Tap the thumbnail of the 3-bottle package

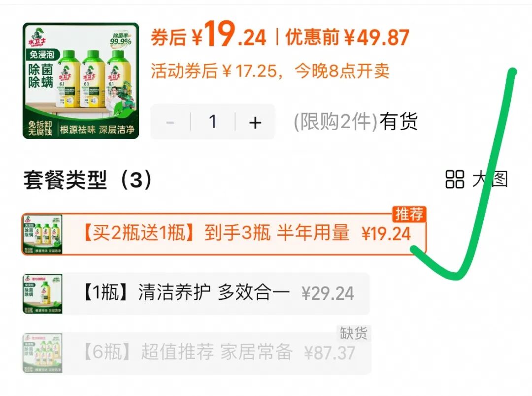pyautogui.click(x=42, y=234)
